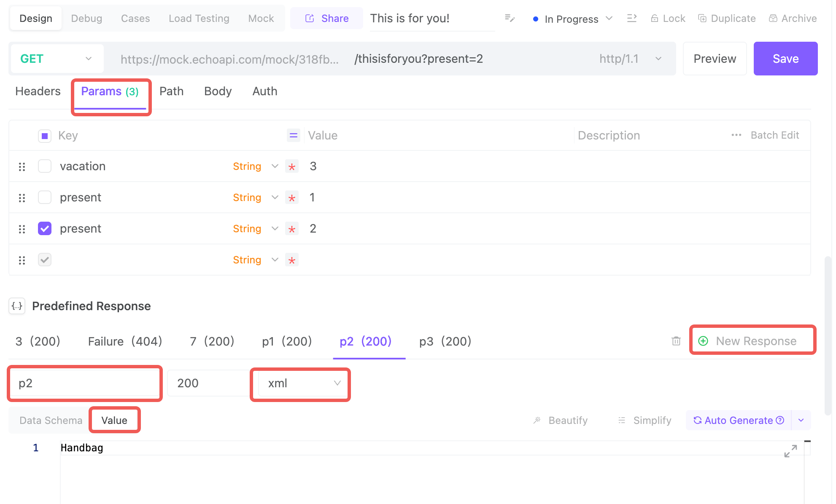Open the http/1.1 protocol dropdown
Screen dimensions: 836x504
[630, 59]
